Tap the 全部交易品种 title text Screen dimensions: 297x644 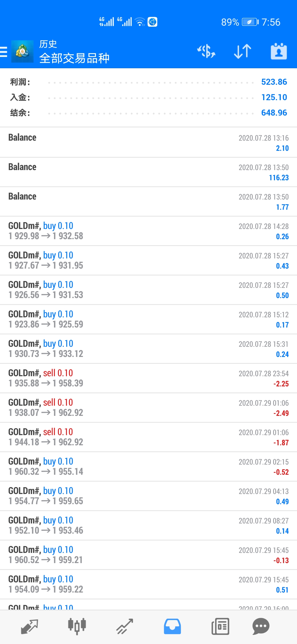[74, 58]
